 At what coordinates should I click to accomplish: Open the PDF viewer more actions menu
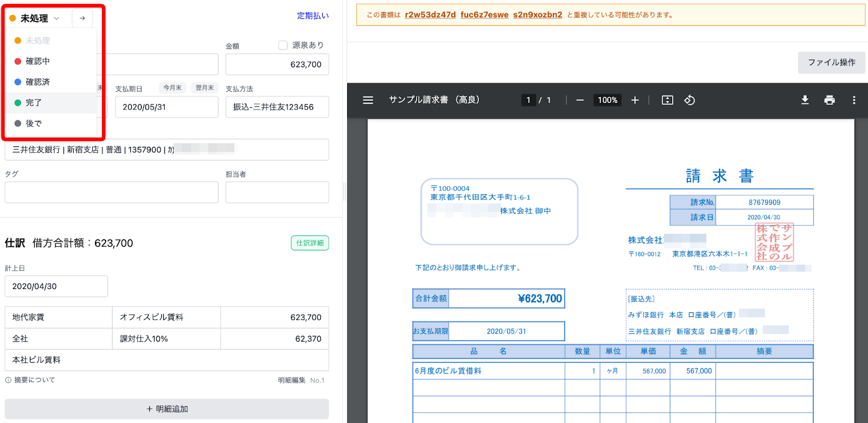(x=854, y=100)
